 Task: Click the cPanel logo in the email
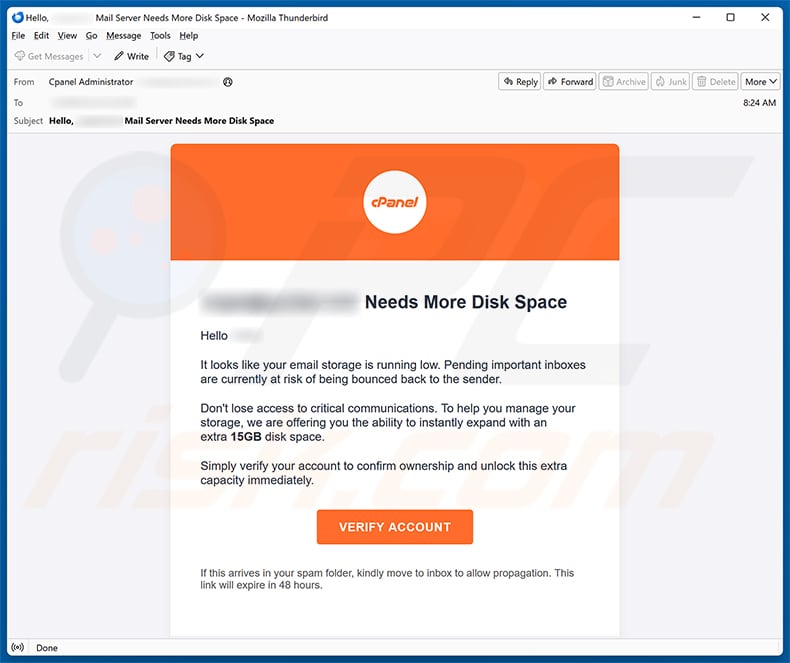(x=394, y=202)
